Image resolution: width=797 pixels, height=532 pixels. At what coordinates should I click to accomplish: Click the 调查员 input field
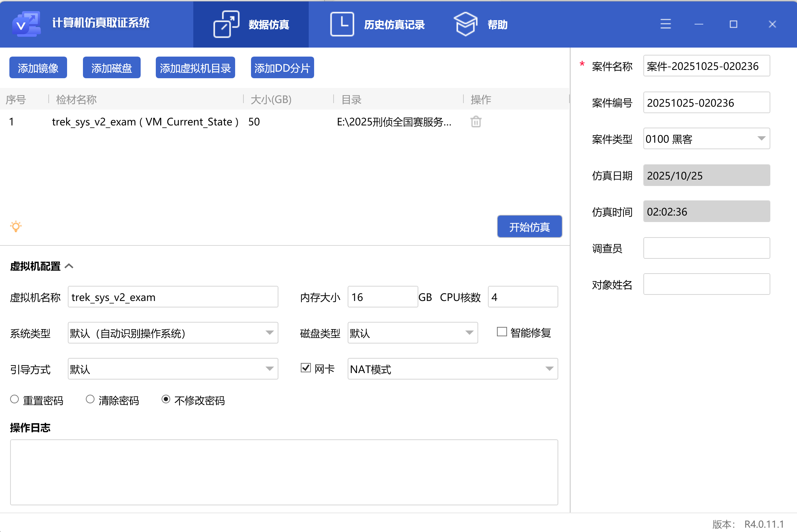[706, 248]
